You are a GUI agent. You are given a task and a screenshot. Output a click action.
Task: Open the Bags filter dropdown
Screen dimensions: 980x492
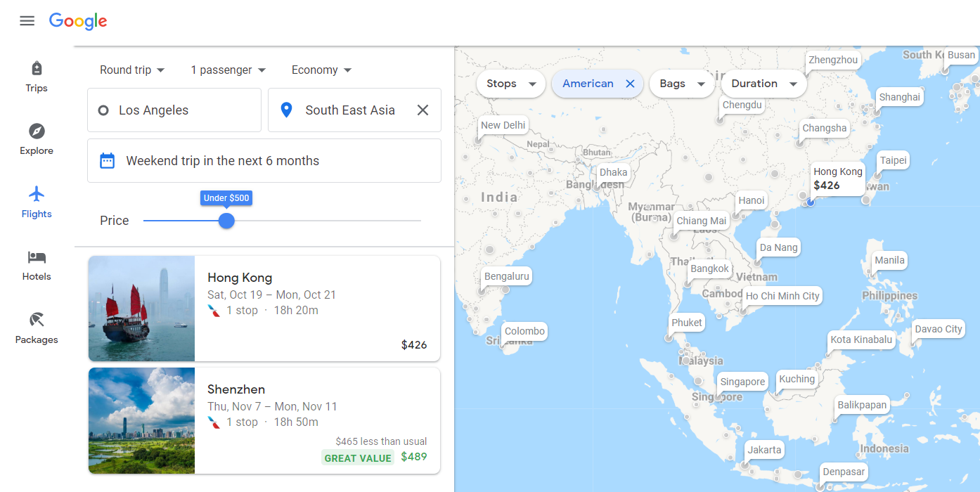click(x=682, y=84)
